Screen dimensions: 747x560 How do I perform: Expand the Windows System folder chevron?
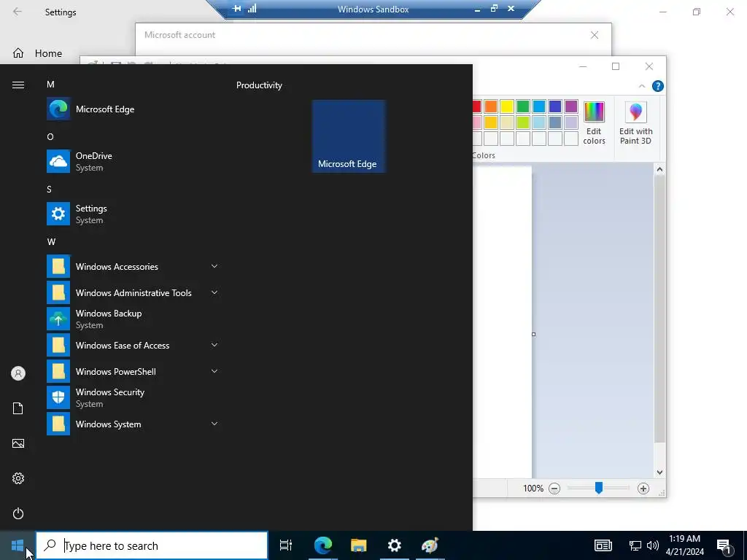[214, 424]
